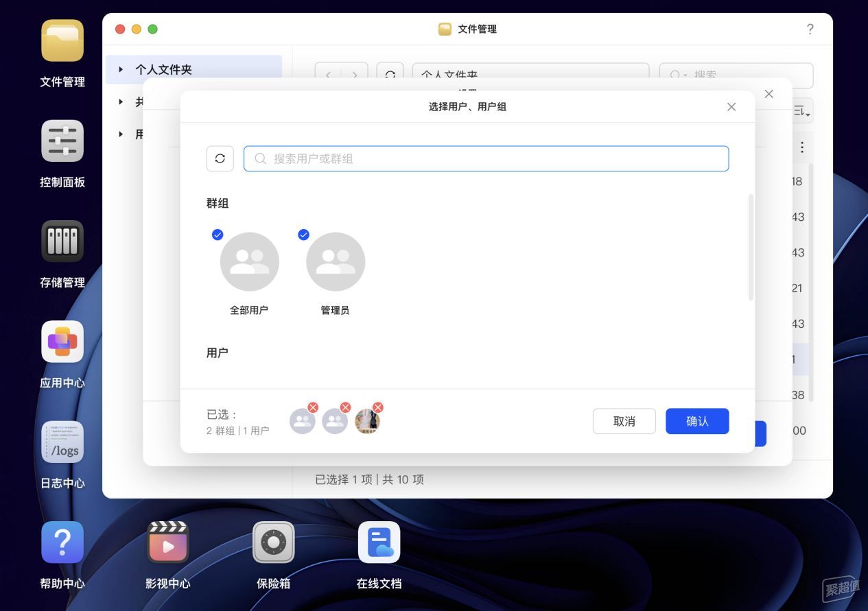Remove the second selected group from 已选
This screenshot has width=868, height=611.
click(x=345, y=407)
